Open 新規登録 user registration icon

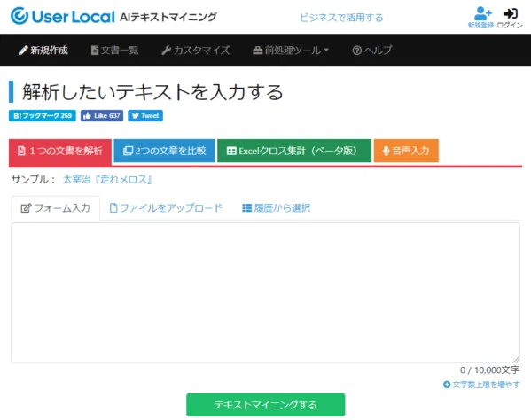pyautogui.click(x=480, y=17)
